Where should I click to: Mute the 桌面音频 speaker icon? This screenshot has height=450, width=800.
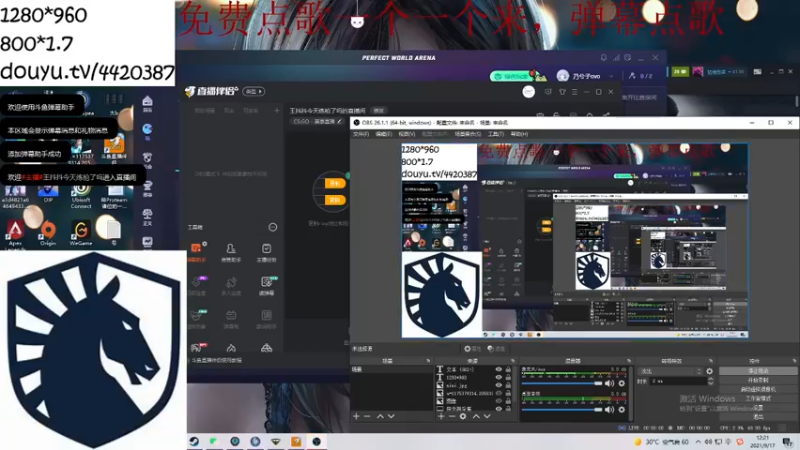[610, 409]
